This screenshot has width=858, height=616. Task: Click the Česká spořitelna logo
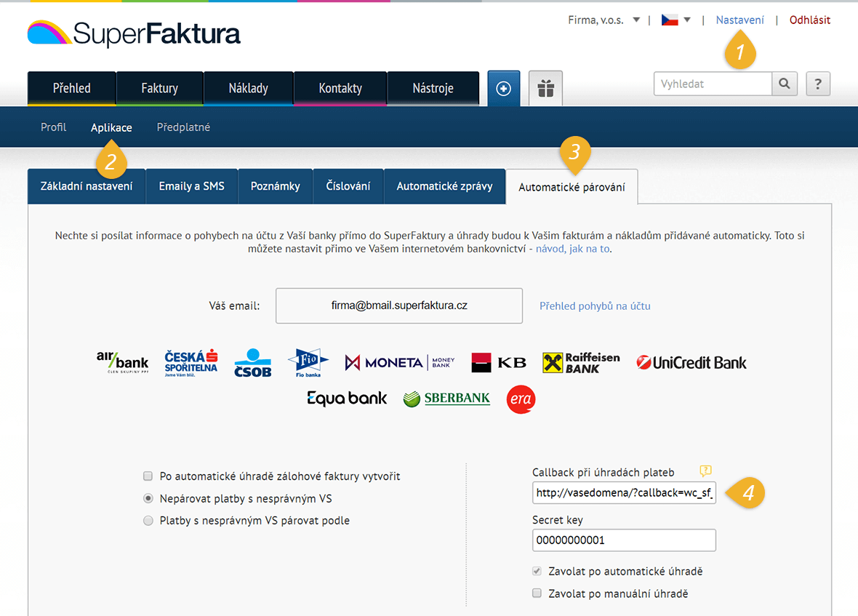(191, 363)
